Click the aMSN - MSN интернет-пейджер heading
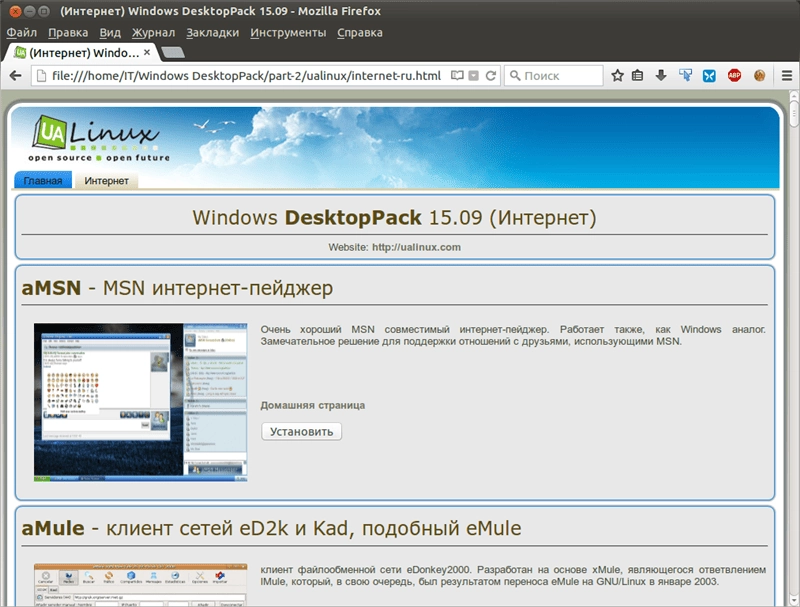The height and width of the screenshot is (607, 800). (x=177, y=288)
